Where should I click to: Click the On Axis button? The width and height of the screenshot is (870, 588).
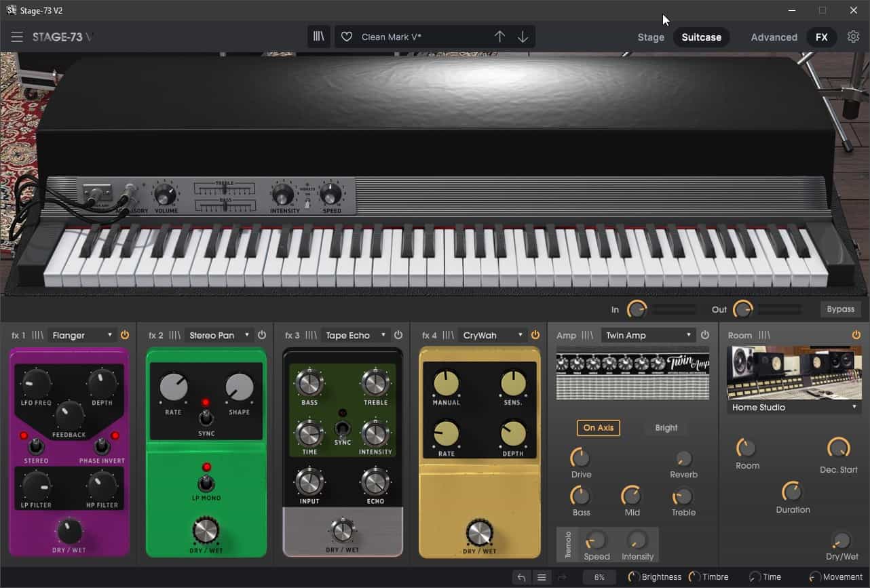tap(599, 428)
